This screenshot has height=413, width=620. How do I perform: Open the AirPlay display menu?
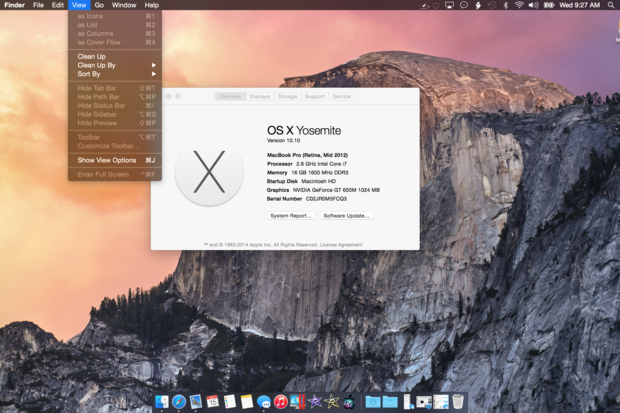coord(449,5)
